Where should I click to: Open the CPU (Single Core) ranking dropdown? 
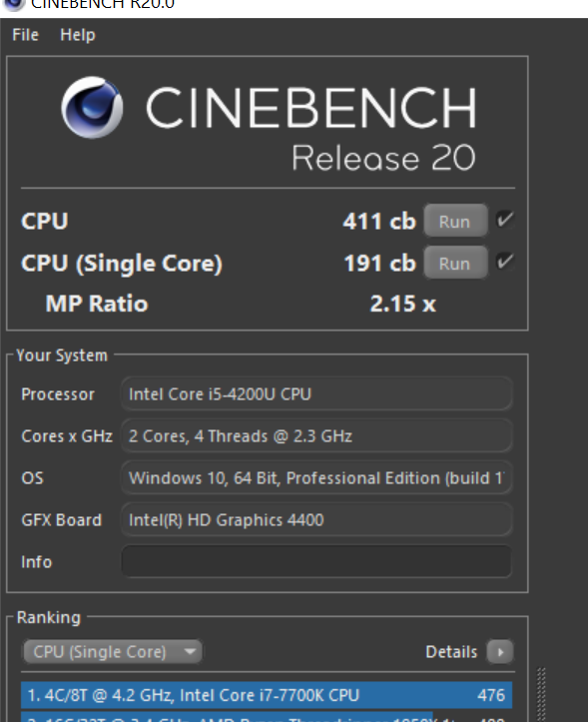point(113,651)
